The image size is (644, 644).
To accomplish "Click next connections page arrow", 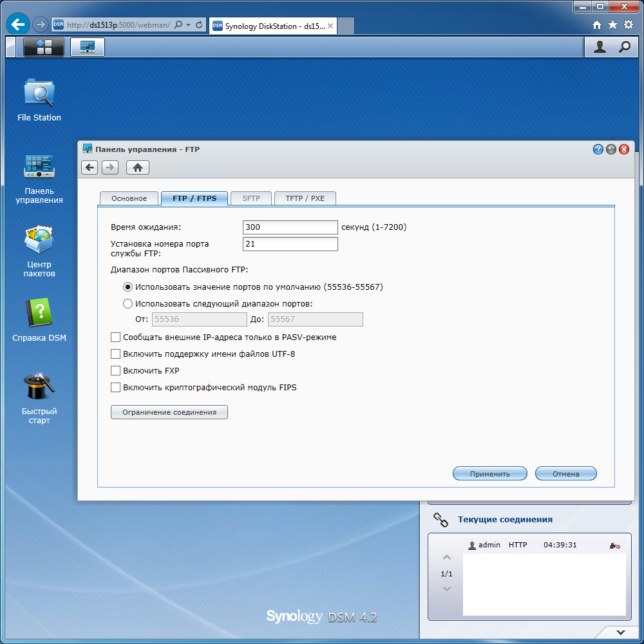I will pyautogui.click(x=447, y=589).
